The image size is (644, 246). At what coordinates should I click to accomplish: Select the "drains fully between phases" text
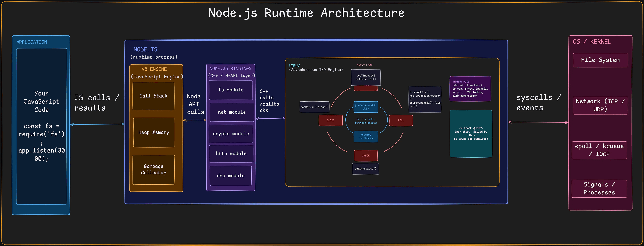(366, 121)
